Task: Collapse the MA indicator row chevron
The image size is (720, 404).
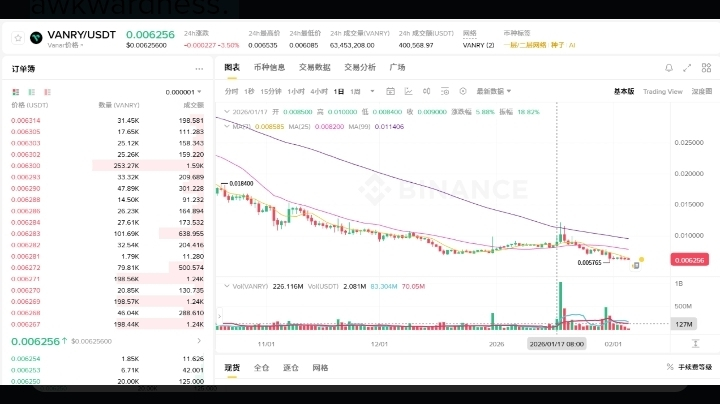Action: pyautogui.click(x=226, y=126)
